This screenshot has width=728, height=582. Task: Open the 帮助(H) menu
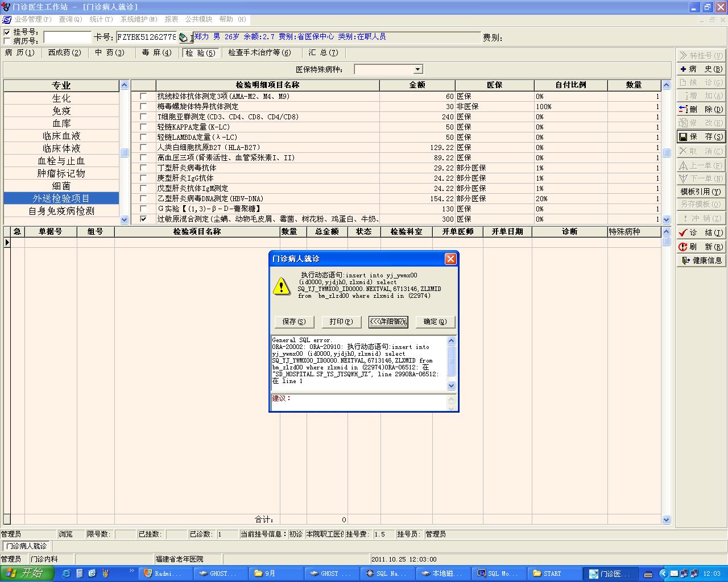233,19
